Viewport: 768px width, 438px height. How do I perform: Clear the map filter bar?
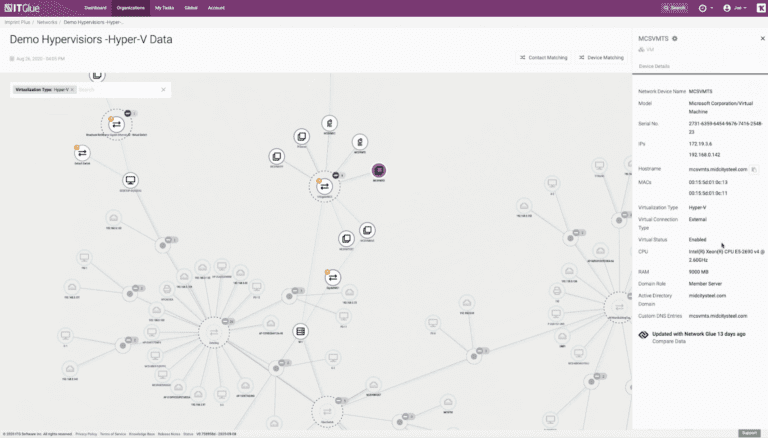(x=164, y=90)
